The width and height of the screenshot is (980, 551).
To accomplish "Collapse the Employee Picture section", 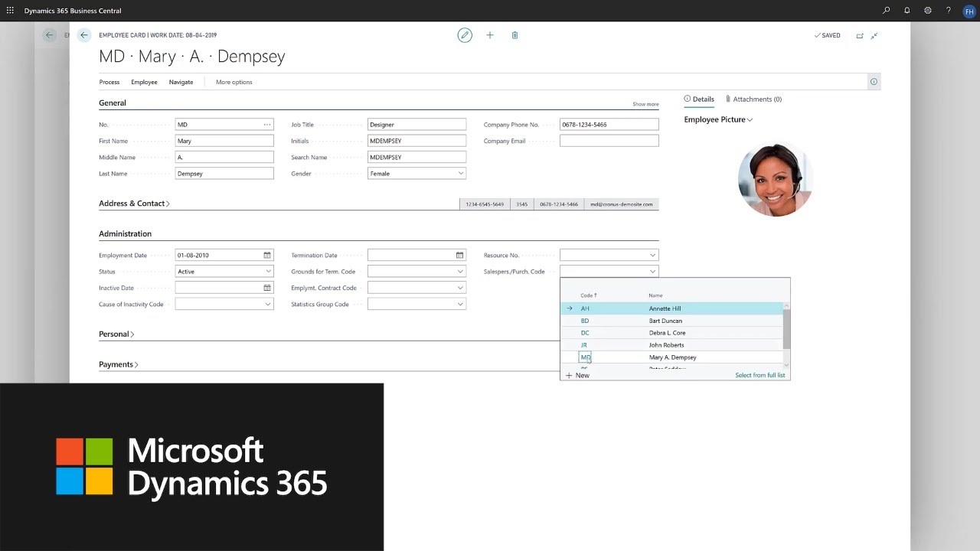I will (718, 120).
